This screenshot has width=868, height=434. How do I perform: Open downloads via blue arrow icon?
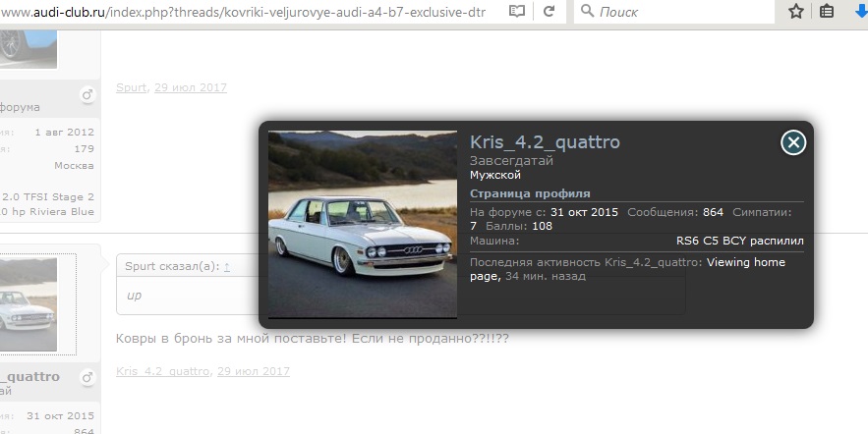859,12
